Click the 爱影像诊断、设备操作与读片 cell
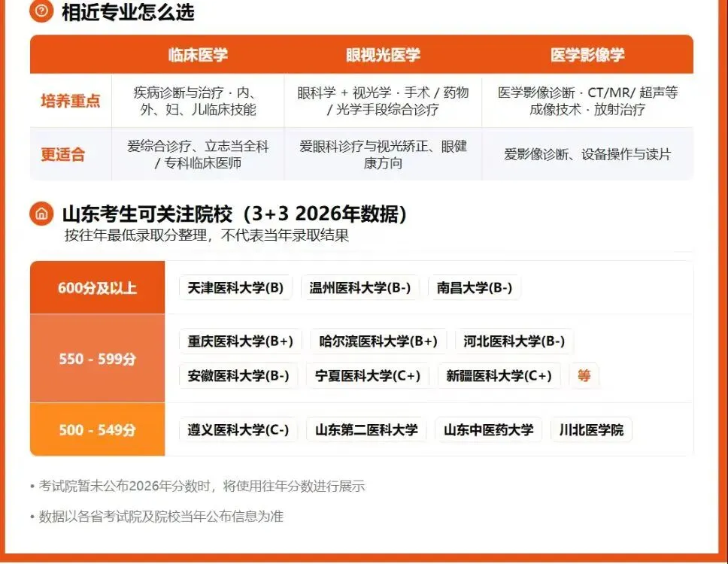 pos(587,154)
